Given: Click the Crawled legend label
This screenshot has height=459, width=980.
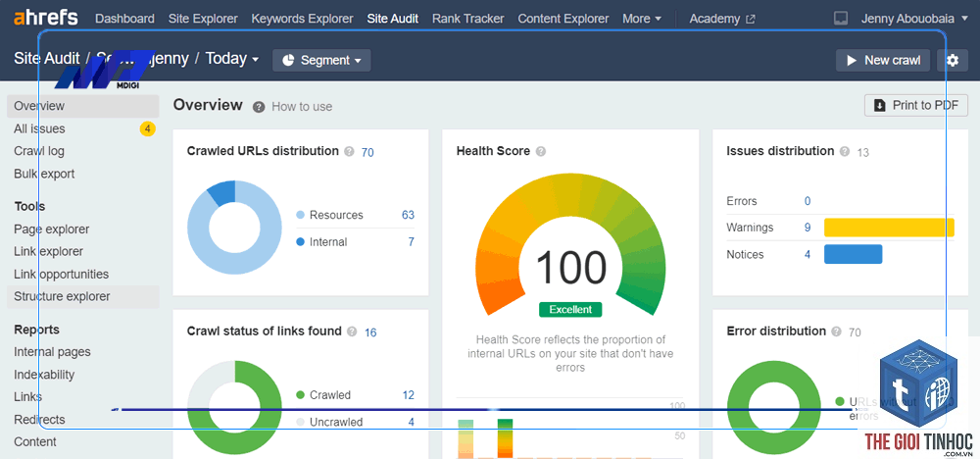Looking at the screenshot, I should coord(330,395).
